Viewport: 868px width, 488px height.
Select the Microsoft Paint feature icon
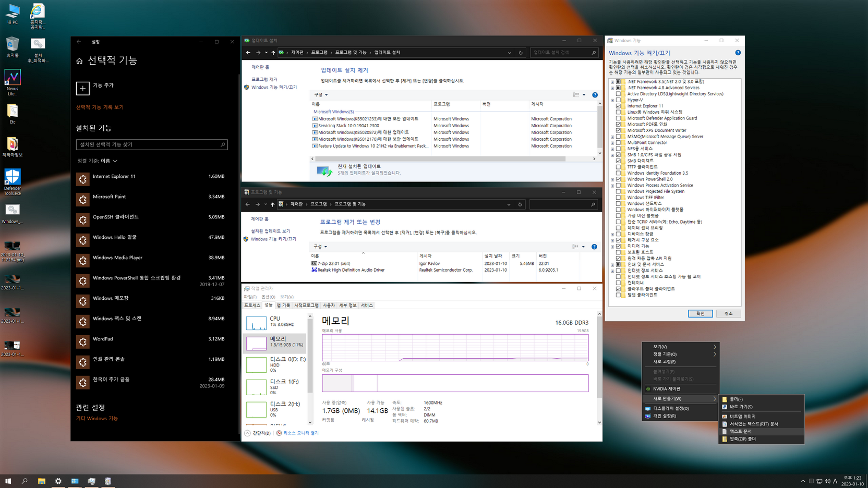coord(82,200)
